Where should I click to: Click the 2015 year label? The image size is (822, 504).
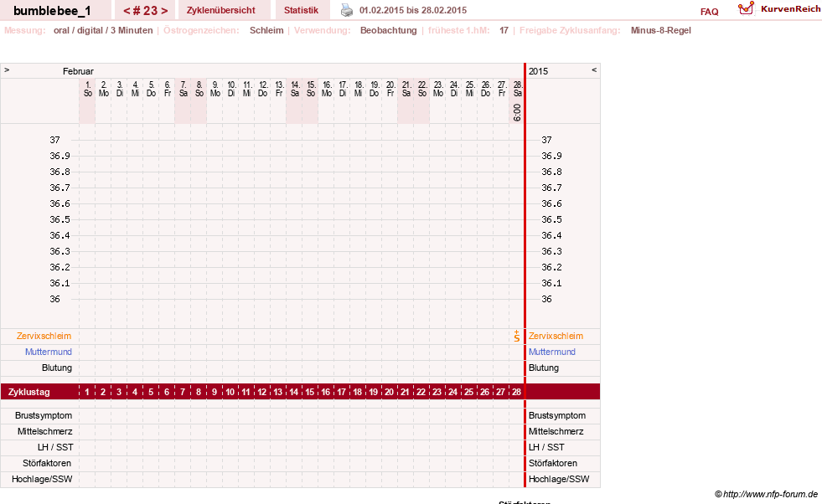[539, 71]
